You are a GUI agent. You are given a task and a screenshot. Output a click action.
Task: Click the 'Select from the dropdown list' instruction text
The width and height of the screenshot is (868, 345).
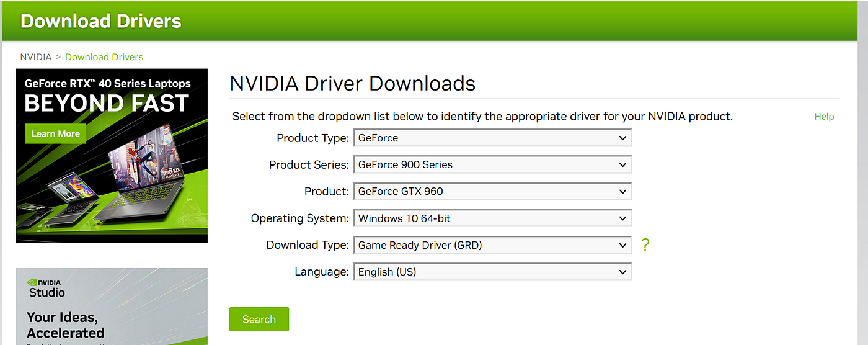482,117
